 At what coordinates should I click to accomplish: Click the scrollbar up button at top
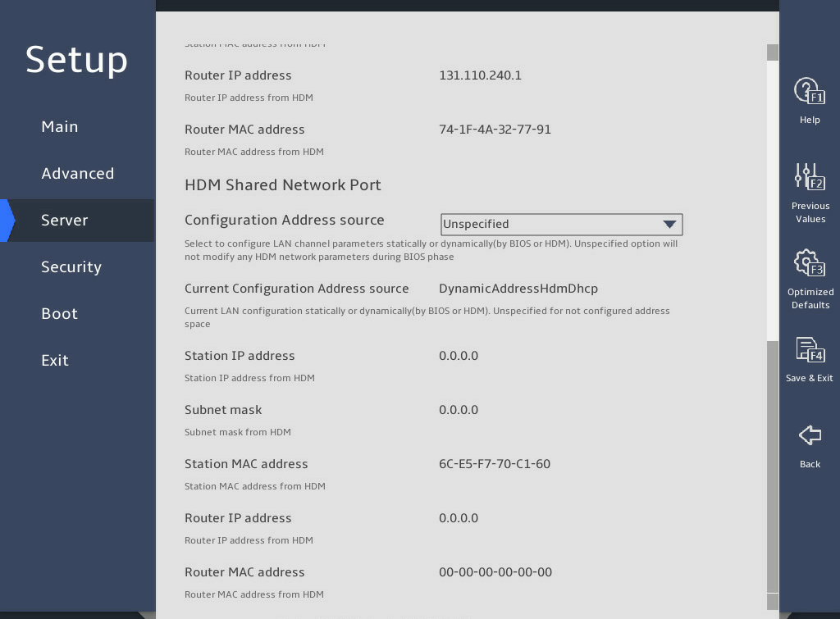tap(773, 52)
